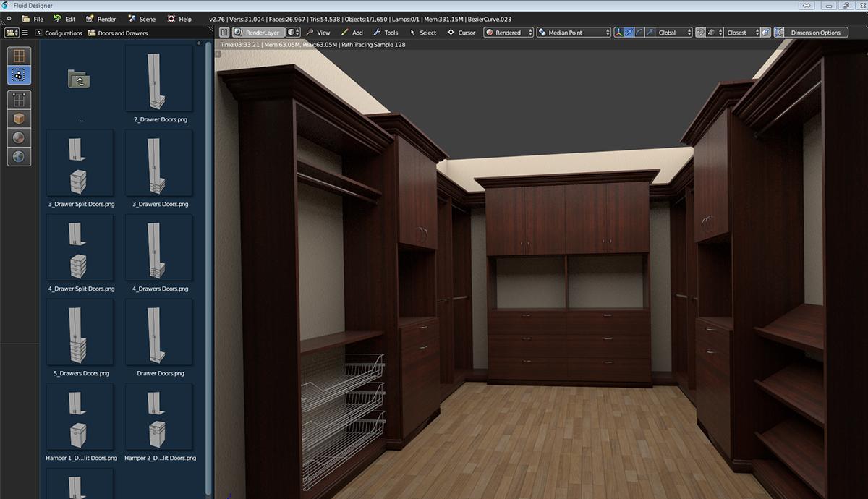Open the room builder grid icon in sidebar

(x=19, y=56)
